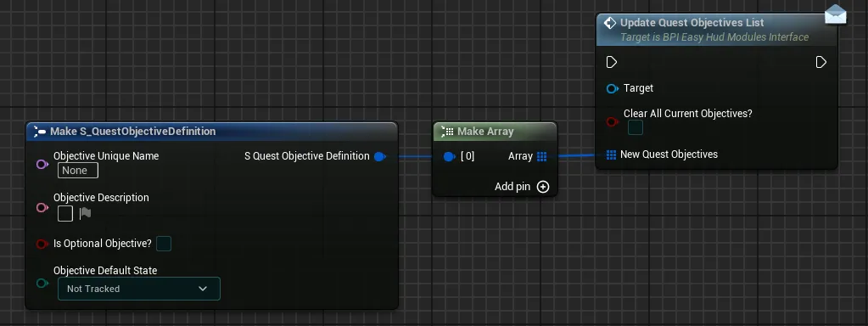Open the Objective Default State dropdown
This screenshot has height=326, width=868.
click(139, 289)
